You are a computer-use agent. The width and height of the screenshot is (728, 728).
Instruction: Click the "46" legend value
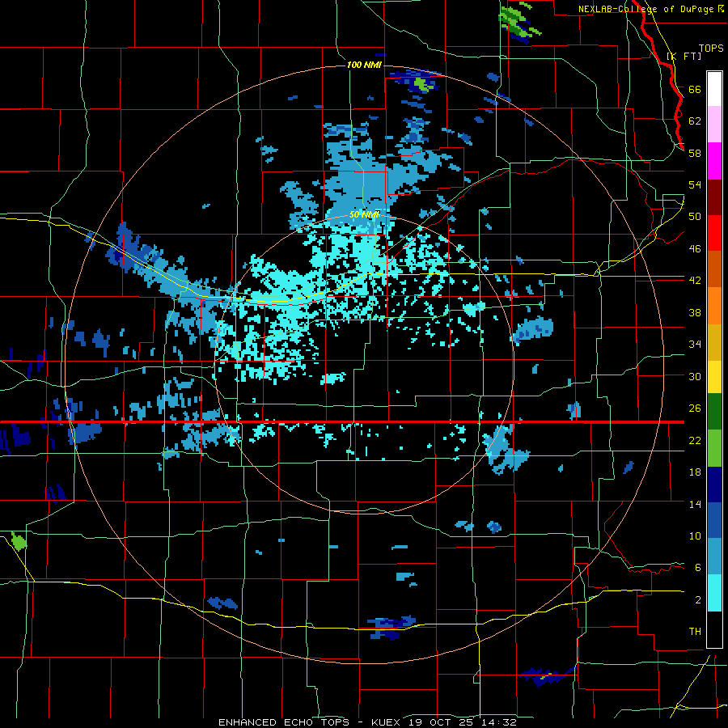[x=695, y=249]
